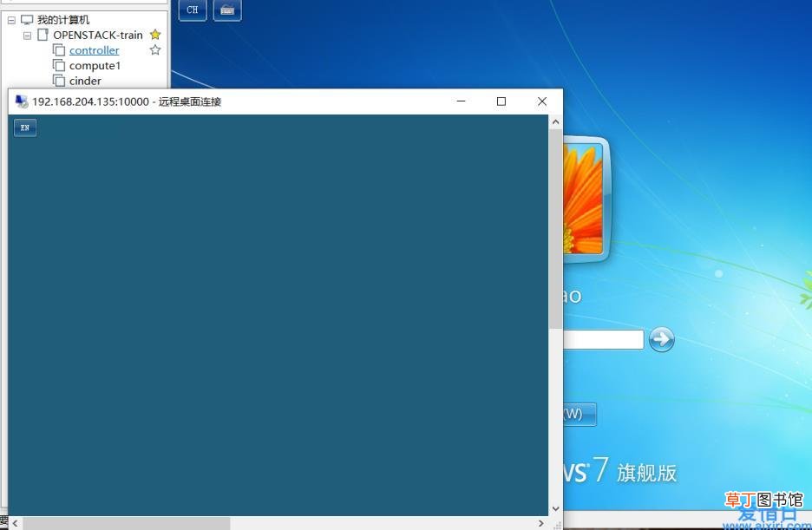Click the horizontal scrollbar left arrow
Screen dimensions: 812x530
pos(15,523)
